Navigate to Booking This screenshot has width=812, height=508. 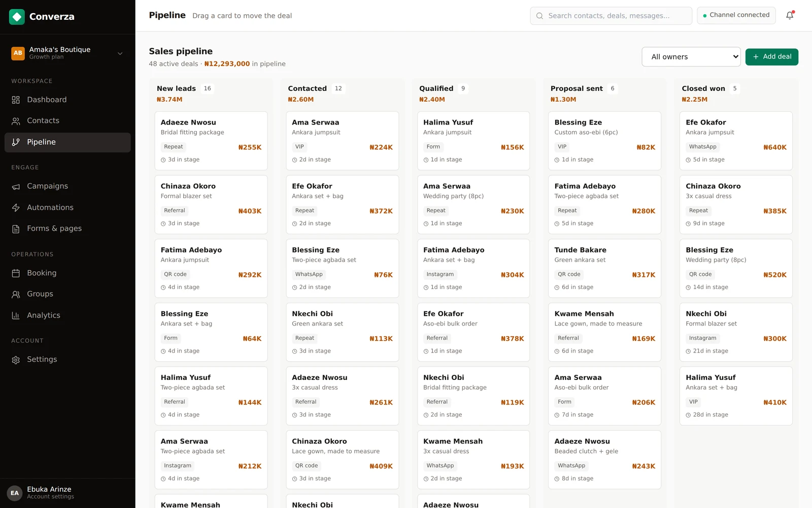pyautogui.click(x=67, y=273)
